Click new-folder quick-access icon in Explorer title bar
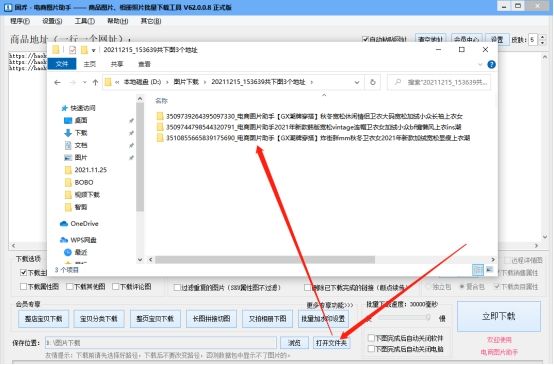The height and width of the screenshot is (365, 554). click(84, 50)
